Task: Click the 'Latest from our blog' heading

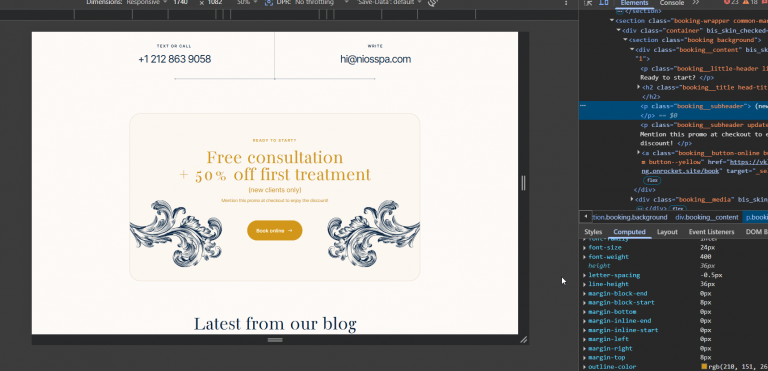Action: tap(275, 323)
